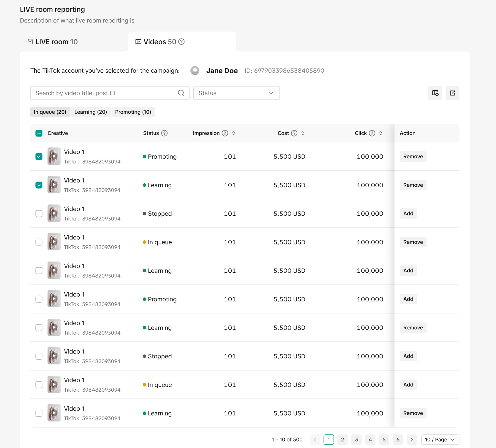Switch to the LIVE room tab
The image size is (496, 448).
[x=53, y=42]
